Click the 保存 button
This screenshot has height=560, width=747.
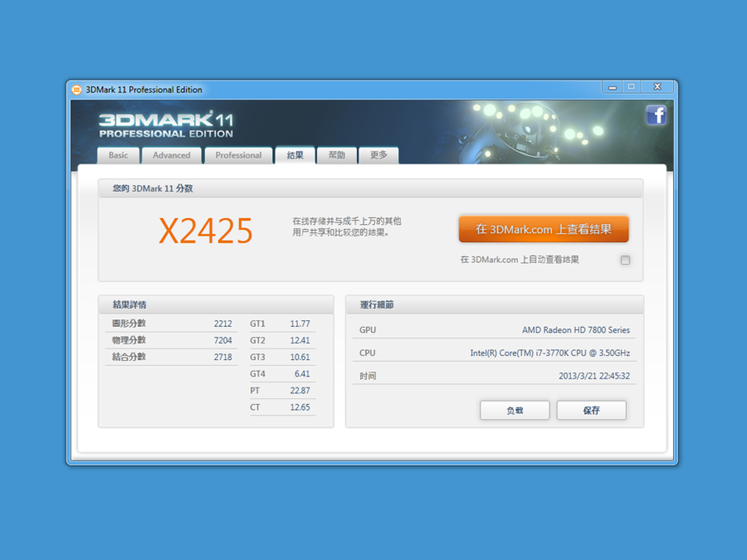[591, 410]
